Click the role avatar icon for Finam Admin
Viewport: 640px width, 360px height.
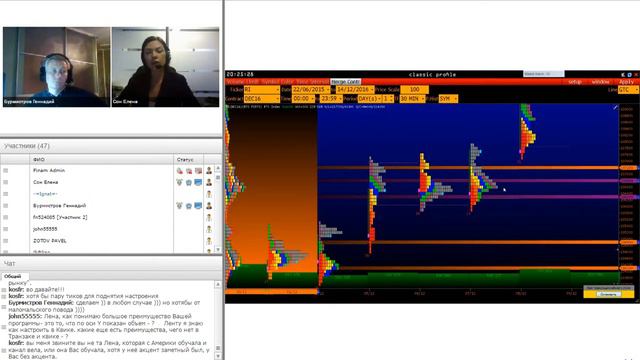coord(209,171)
